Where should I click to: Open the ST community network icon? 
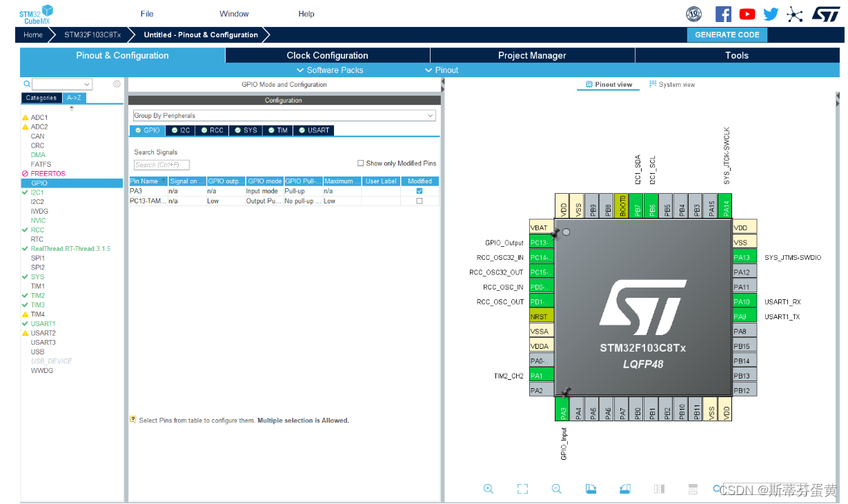795,14
